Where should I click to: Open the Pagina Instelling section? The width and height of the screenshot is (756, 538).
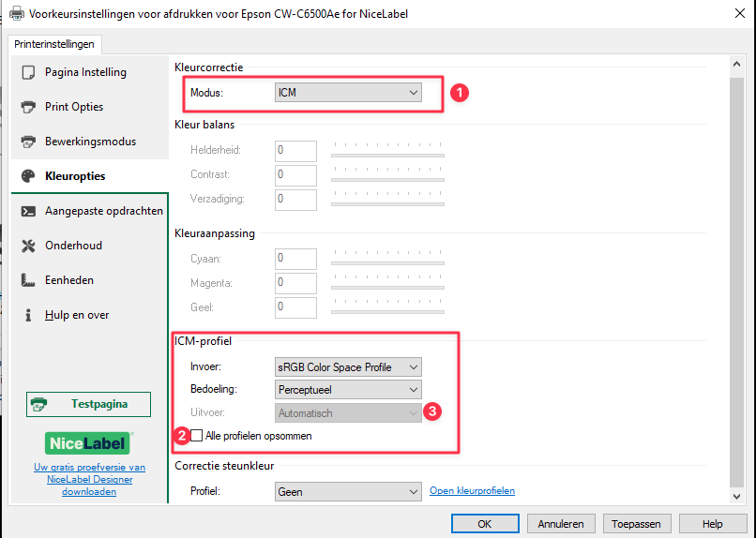(90, 72)
